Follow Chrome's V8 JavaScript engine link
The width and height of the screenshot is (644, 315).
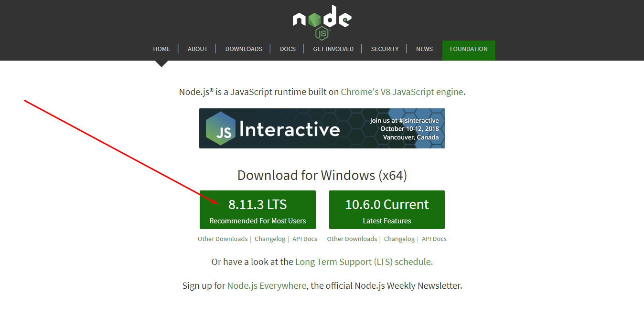pos(402,92)
